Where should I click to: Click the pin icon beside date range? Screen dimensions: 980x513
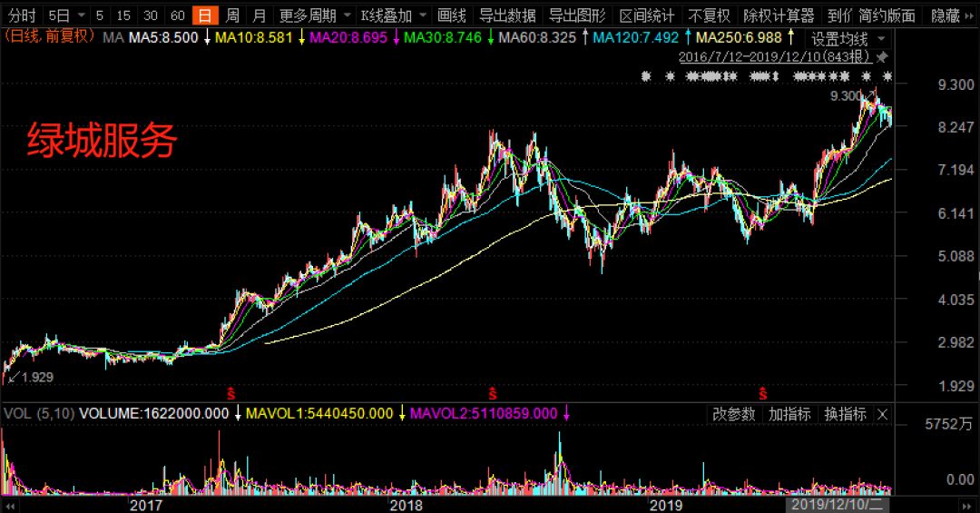881,57
